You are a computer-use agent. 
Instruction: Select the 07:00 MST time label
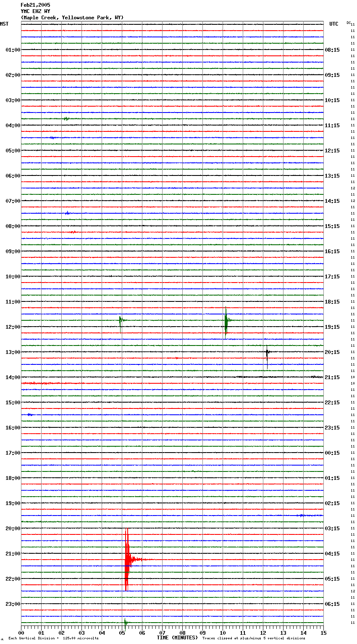(x=13, y=201)
